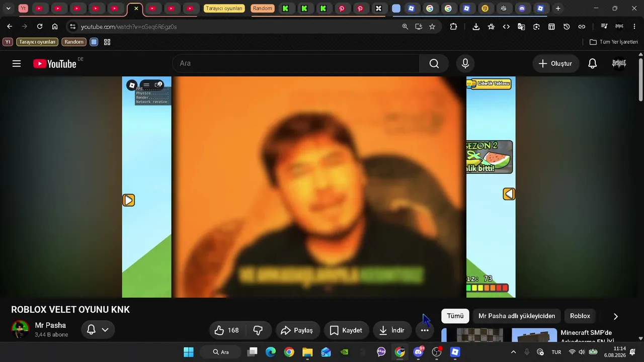This screenshot has height=362, width=644.
Task: Go back in browser history
Action: click(x=10, y=27)
